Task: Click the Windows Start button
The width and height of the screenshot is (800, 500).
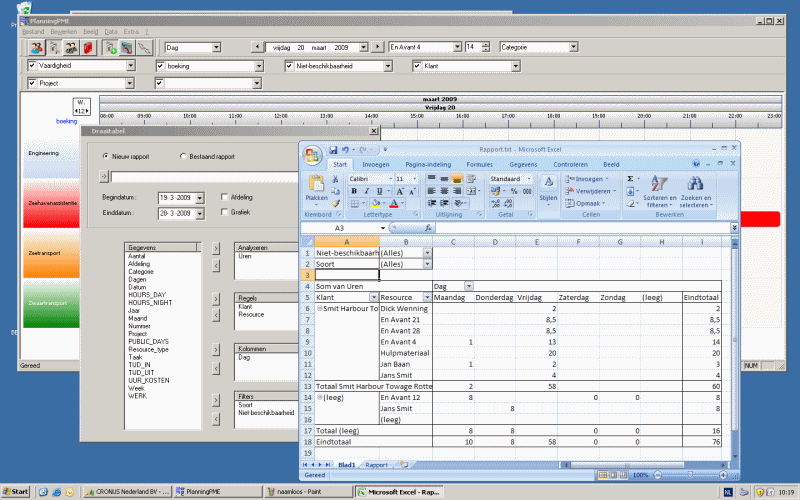Action: 16,492
